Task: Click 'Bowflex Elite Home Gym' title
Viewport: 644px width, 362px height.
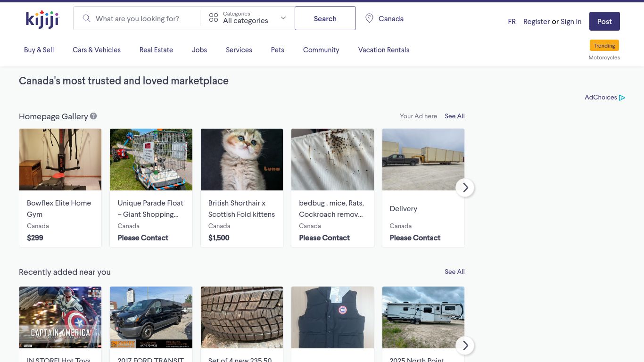Action: click(59, 209)
